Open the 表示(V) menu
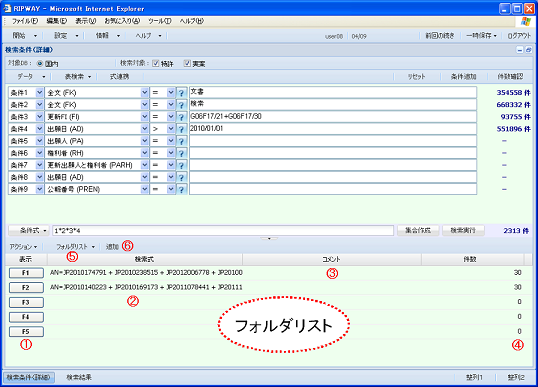 85,21
